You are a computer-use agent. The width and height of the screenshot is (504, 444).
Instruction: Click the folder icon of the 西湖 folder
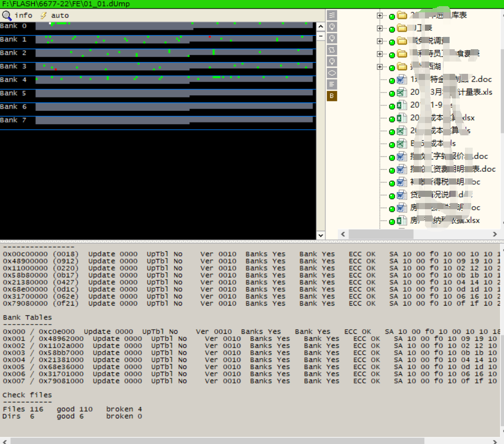401,67
